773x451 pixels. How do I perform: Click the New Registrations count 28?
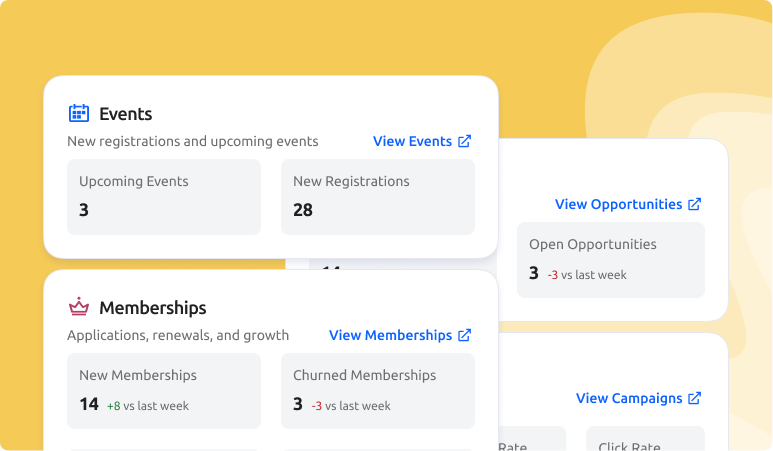(303, 210)
